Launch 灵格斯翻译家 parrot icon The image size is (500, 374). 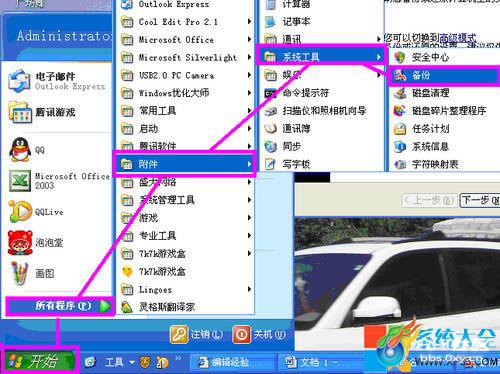coord(127,307)
